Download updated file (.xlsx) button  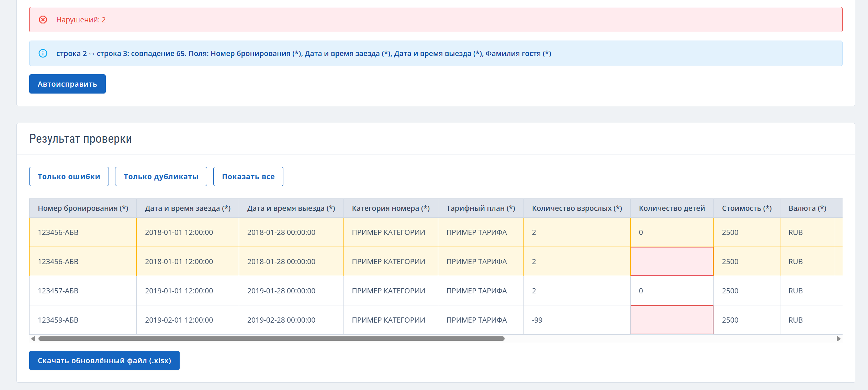(104, 360)
